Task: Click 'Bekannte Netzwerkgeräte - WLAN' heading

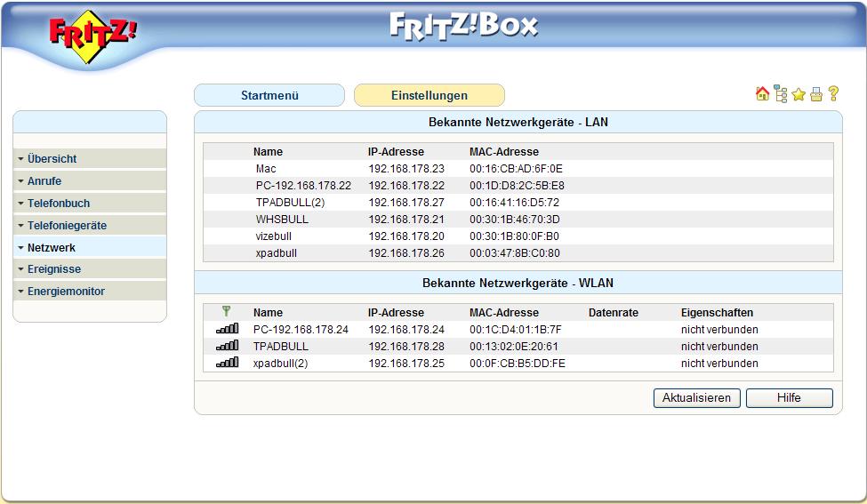Action: [518, 283]
